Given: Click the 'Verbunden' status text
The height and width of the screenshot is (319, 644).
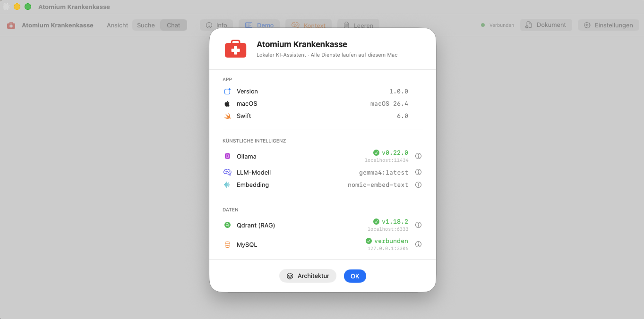Looking at the screenshot, I should point(502,25).
